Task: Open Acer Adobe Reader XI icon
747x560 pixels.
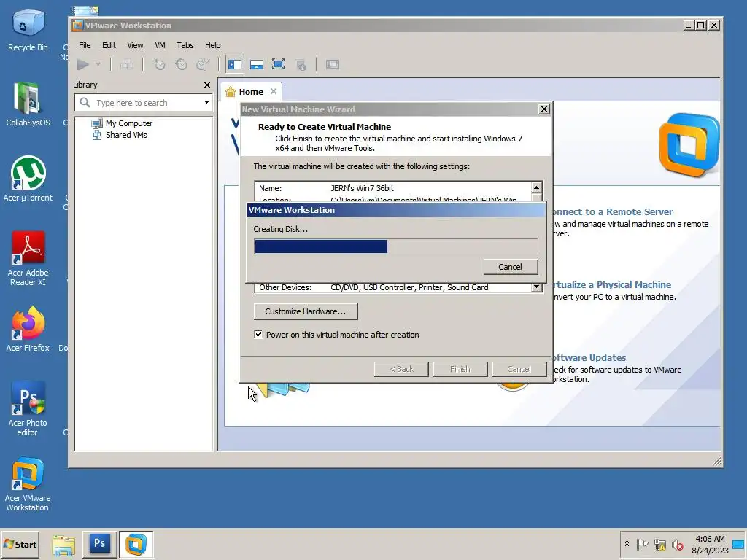Action: [28, 259]
